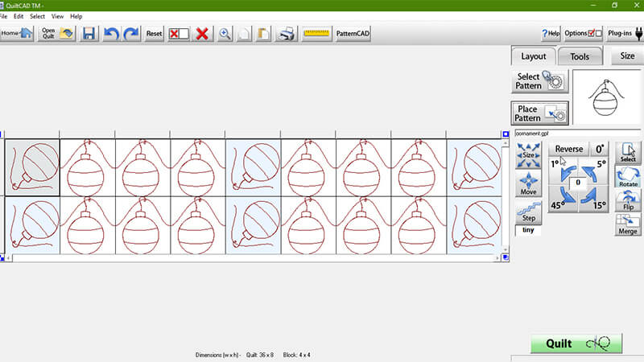Viewport: 644px width, 362px height.
Task: Activate the Select mode button
Action: click(628, 152)
